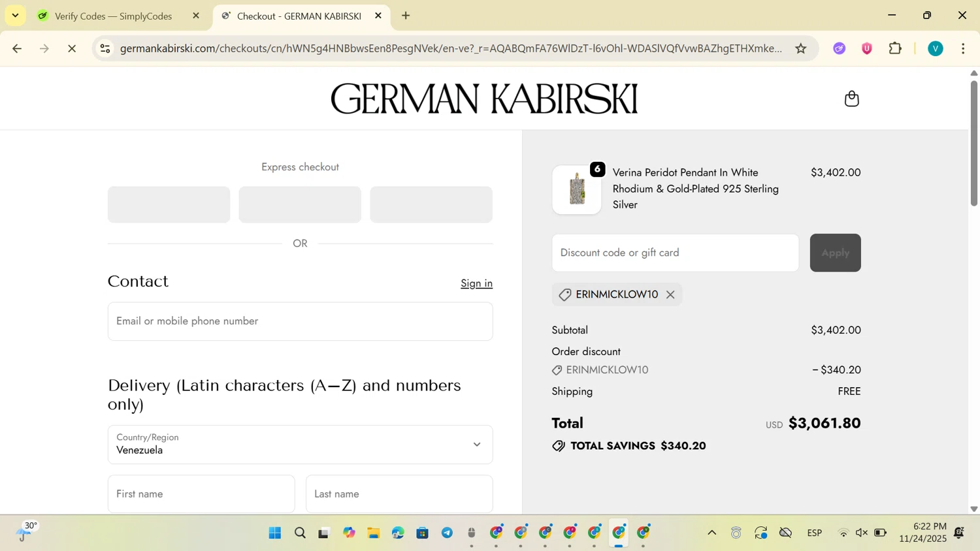The height and width of the screenshot is (551, 980).
Task: Click the Subtotal $3,402.00 amount
Action: (836, 330)
